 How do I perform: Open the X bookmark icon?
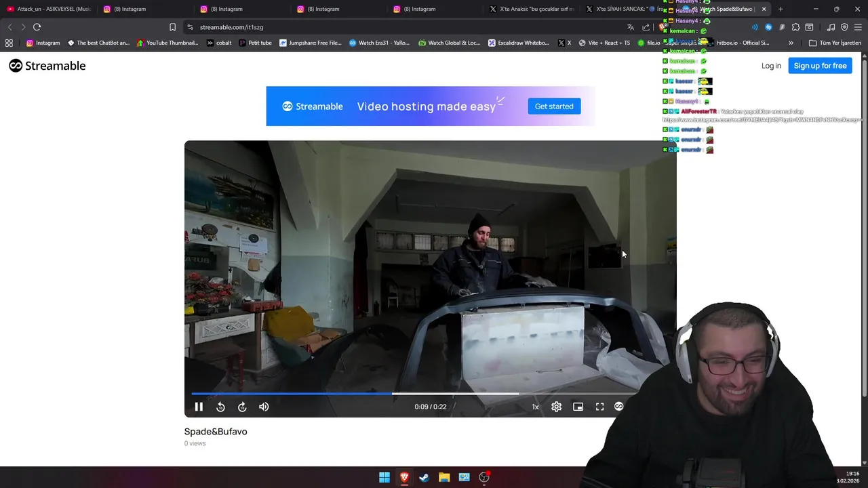point(564,43)
